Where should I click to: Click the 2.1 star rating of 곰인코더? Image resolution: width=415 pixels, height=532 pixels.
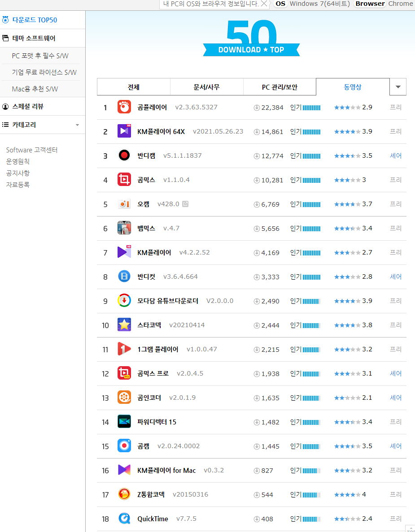coord(353,398)
